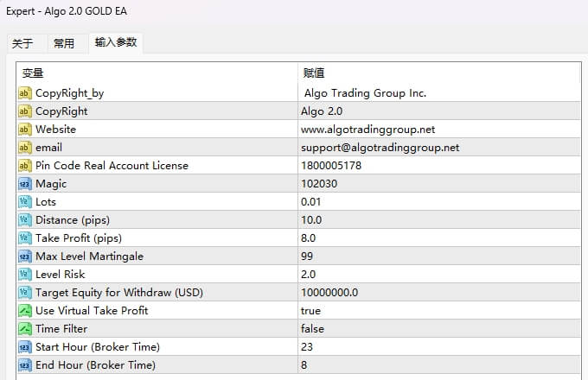Image resolution: width=588 pixels, height=380 pixels.
Task: Select the email variable name
Action: pos(48,148)
